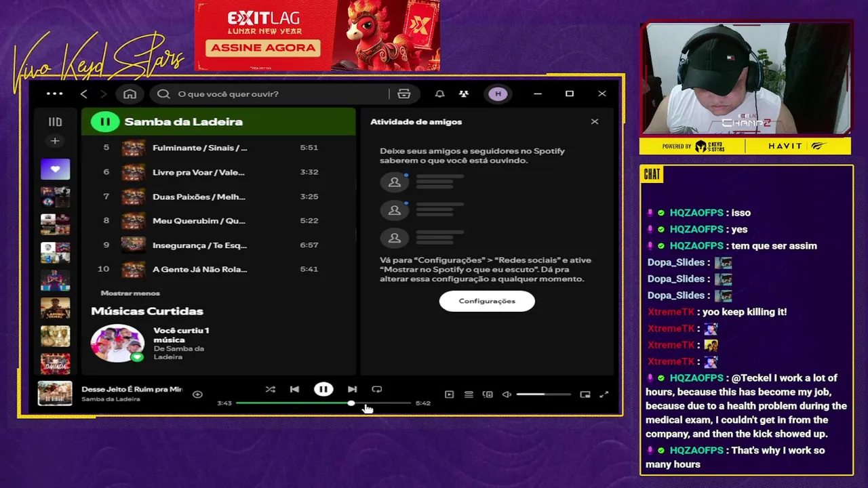This screenshot has height=488, width=868.
Task: Go back with the left chevron
Action: [84, 94]
